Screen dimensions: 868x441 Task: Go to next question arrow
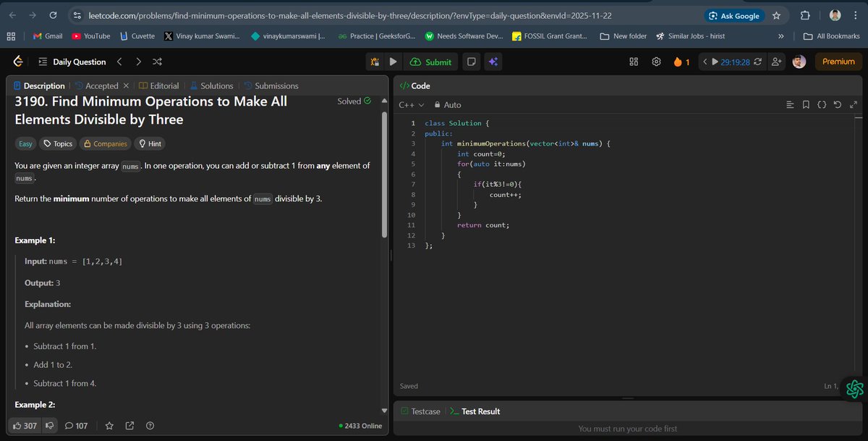click(x=138, y=62)
